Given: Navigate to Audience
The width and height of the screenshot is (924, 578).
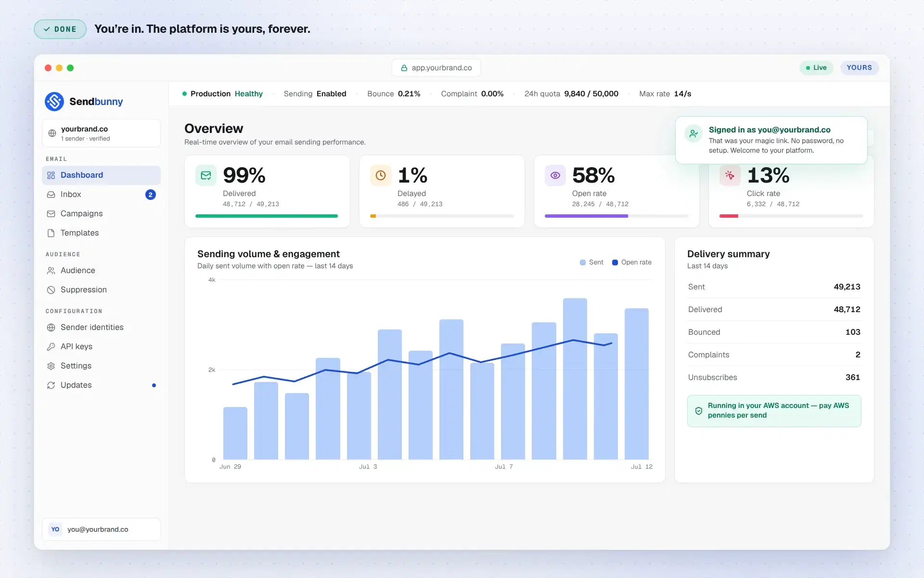Looking at the screenshot, I should click(x=101, y=271).
